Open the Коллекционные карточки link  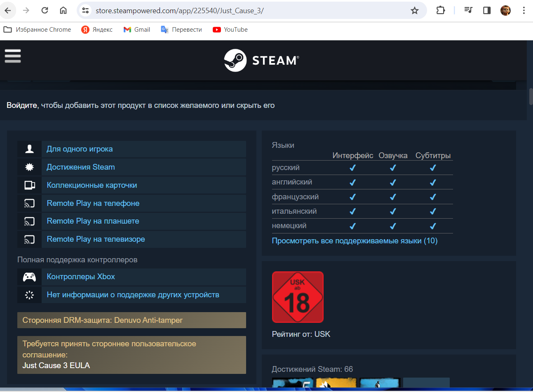coord(92,185)
